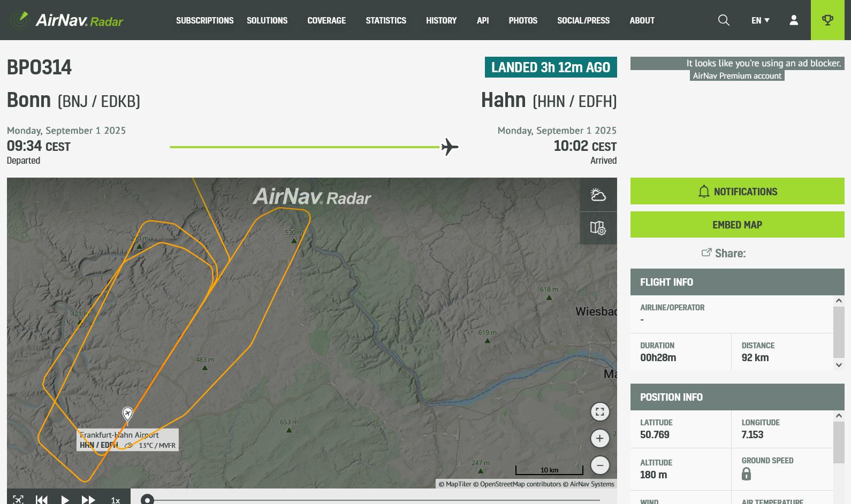The height and width of the screenshot is (504, 851).
Task: Play the flight track replay
Action: click(65, 500)
